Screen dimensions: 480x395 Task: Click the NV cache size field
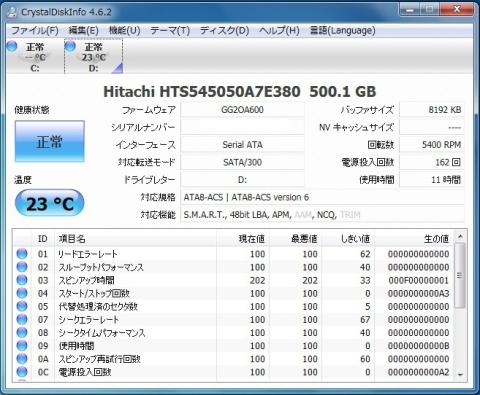click(x=432, y=127)
